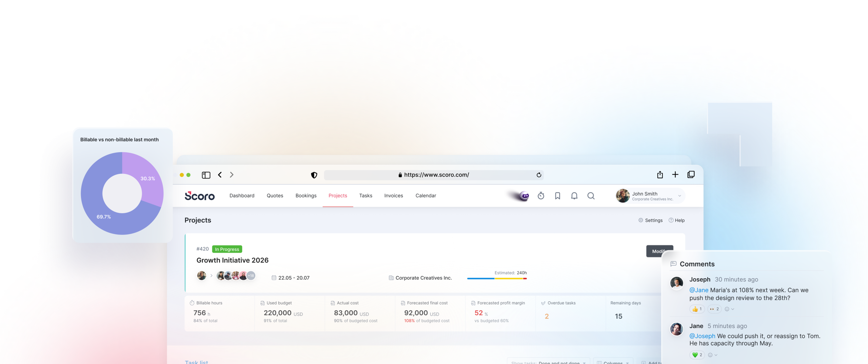This screenshot has width=868, height=364.
Task: Open bookmarks in the Scoro header
Action: tap(557, 196)
